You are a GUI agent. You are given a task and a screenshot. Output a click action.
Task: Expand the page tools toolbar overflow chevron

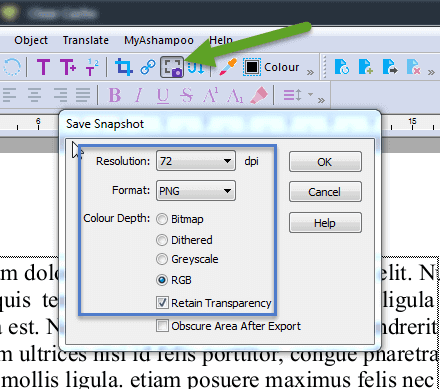(431, 72)
